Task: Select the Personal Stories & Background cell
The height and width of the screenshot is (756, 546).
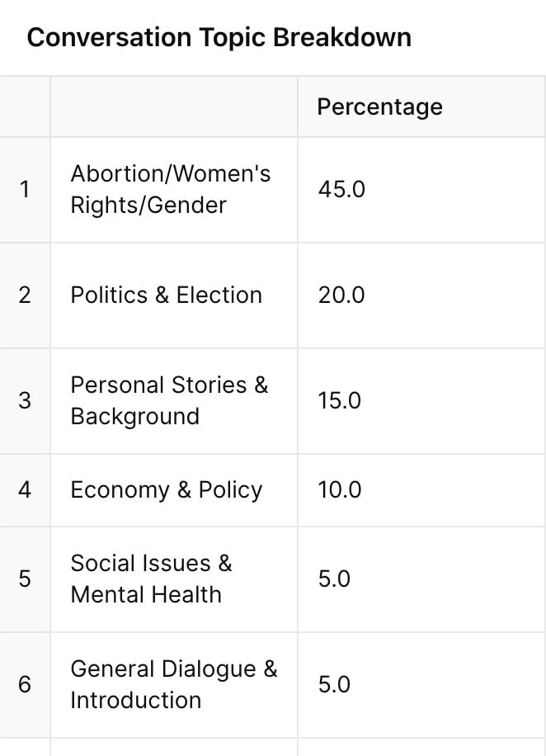Action: 169,400
